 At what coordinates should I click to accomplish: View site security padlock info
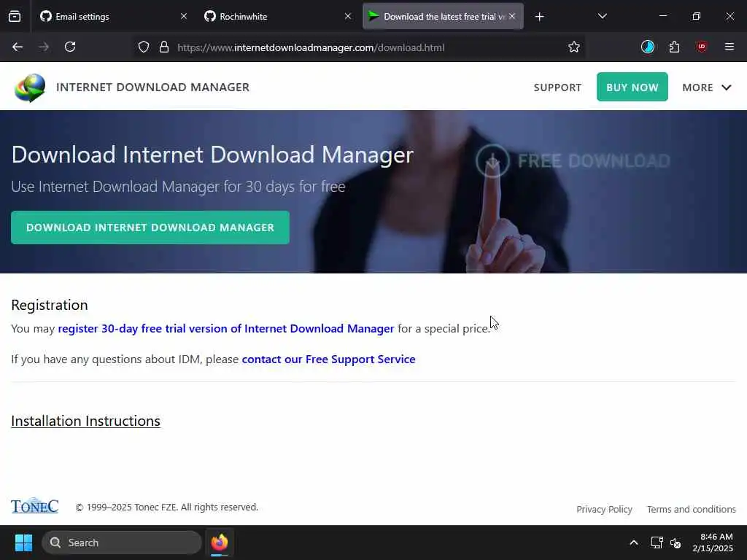click(164, 47)
